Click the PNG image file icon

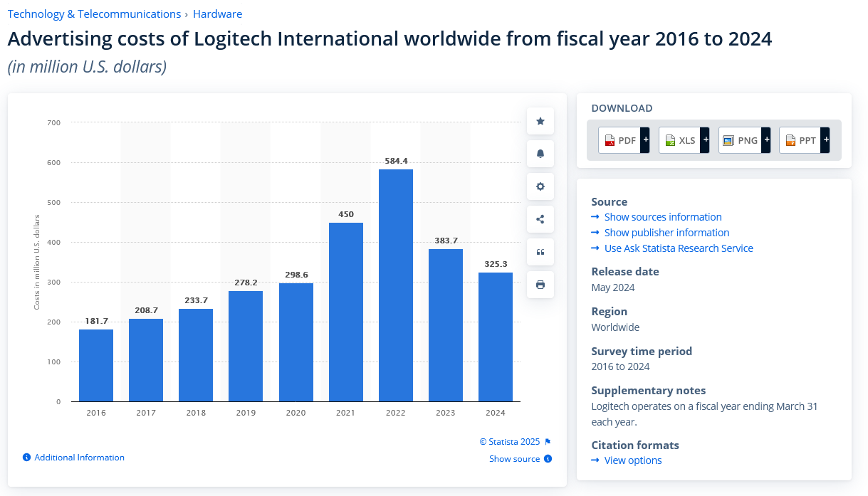pos(728,140)
